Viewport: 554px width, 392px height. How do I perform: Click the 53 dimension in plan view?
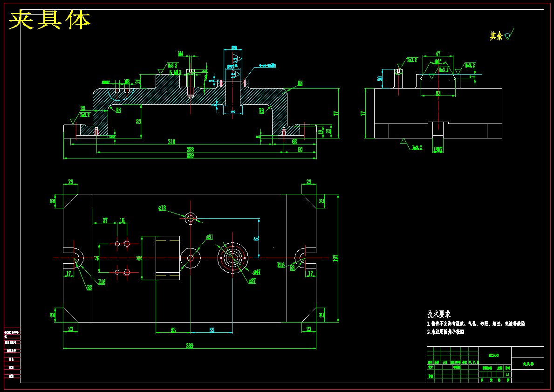point(173,330)
